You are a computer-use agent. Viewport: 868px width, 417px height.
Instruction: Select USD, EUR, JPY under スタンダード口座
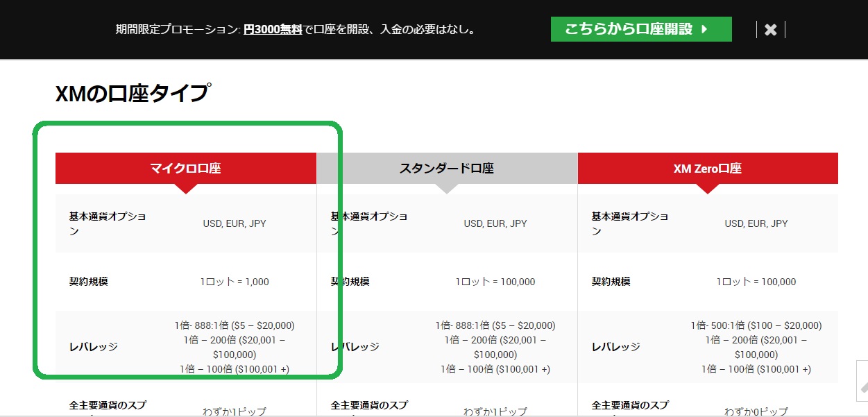coord(495,223)
